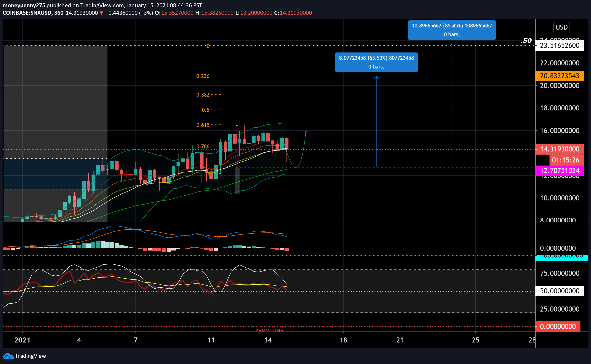Click the Fibonacci 0.382 level label
This screenshot has height=364, width=591.
point(203,95)
